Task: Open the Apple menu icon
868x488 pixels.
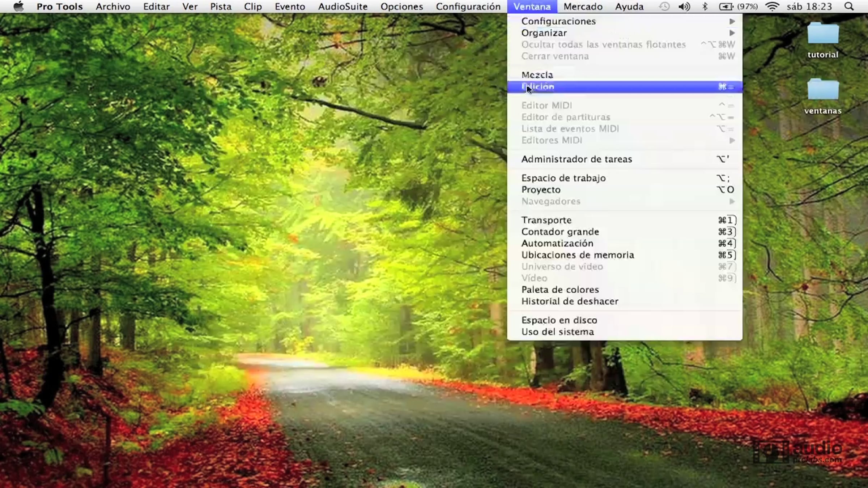Action: [18, 7]
